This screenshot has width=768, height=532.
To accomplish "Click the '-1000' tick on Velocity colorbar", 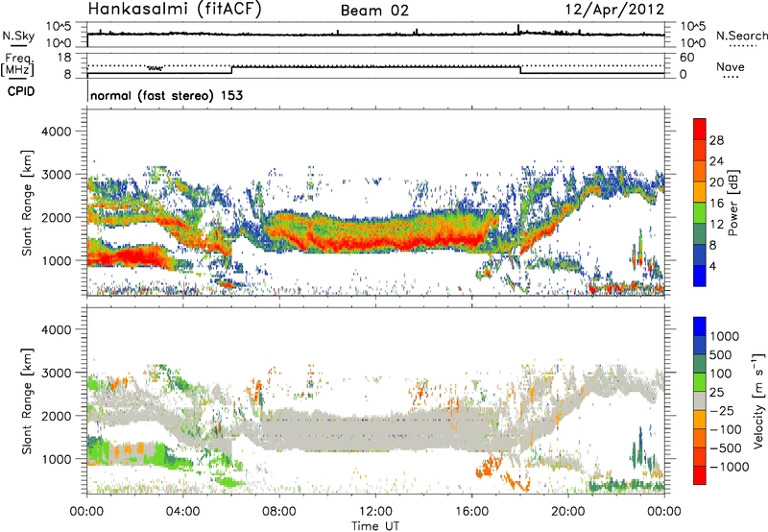I will [730, 467].
